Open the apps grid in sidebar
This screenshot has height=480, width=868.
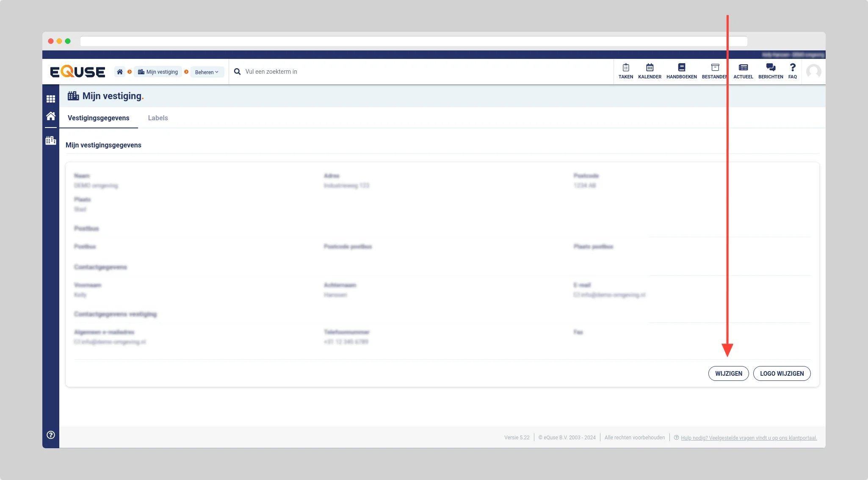[x=51, y=99]
